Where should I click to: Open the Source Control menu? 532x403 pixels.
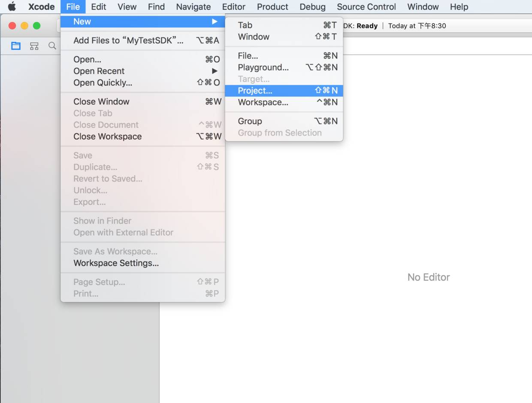366,7
